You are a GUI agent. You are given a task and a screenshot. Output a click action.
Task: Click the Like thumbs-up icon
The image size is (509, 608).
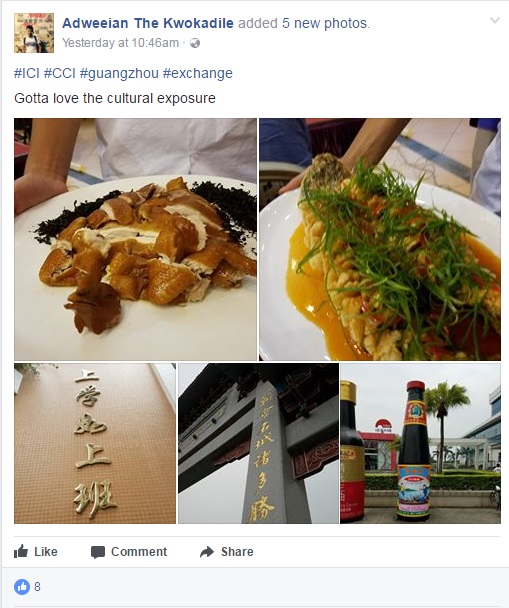click(x=21, y=551)
